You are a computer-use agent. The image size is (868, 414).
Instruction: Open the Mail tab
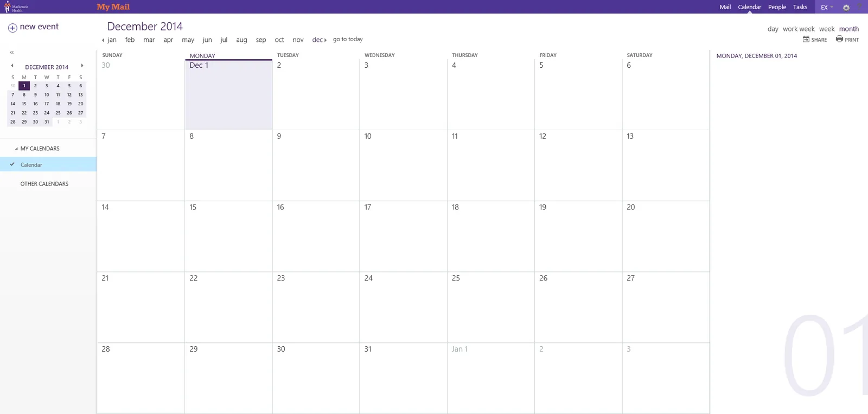tap(725, 7)
